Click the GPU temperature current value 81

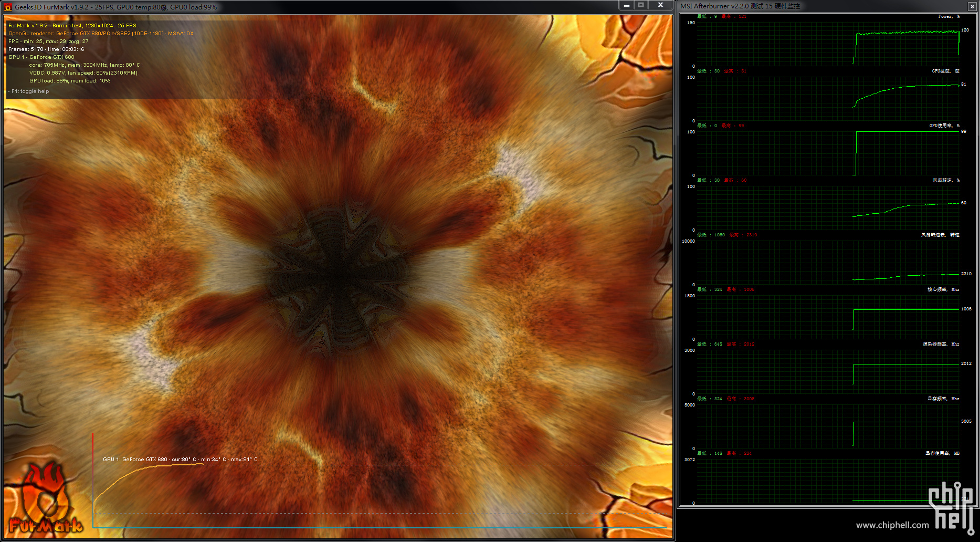[x=963, y=84]
